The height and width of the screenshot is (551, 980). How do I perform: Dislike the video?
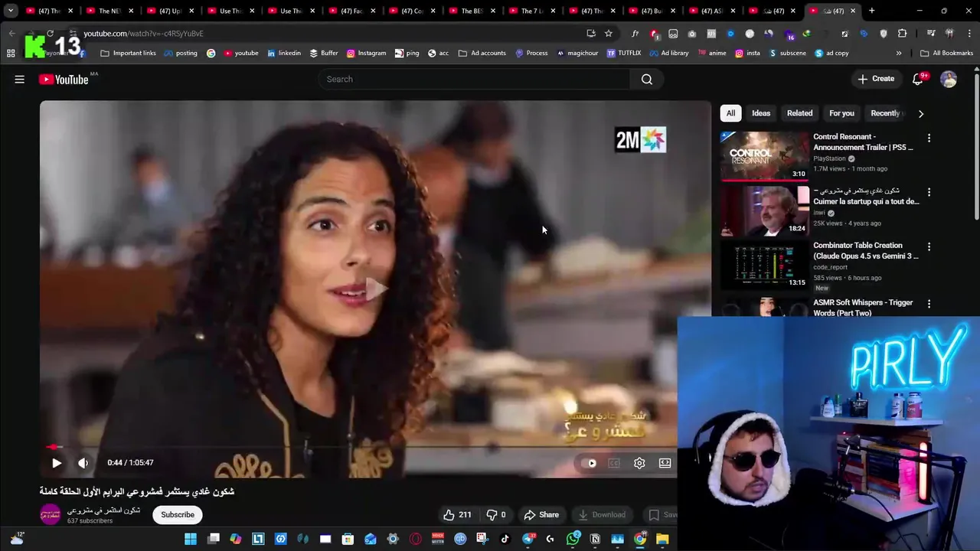pos(496,515)
